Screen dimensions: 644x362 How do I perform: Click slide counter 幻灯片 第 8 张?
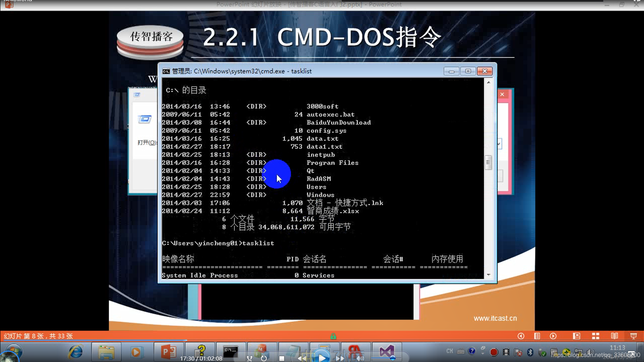pos(38,336)
